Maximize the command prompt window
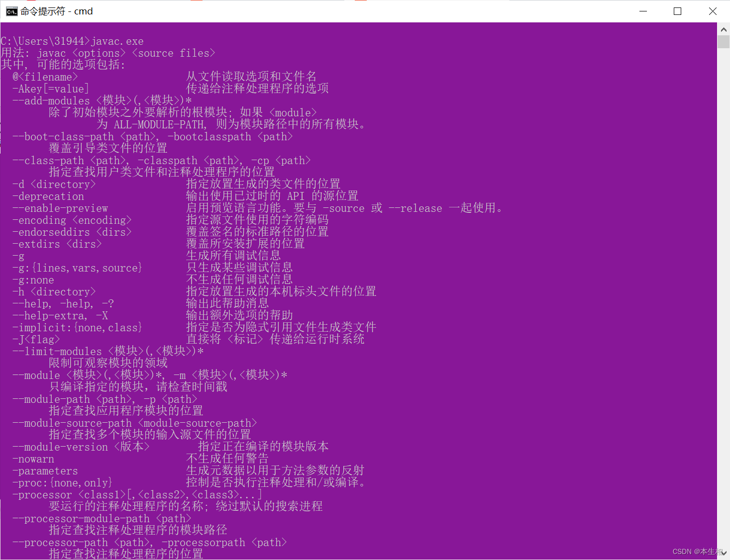 [677, 11]
